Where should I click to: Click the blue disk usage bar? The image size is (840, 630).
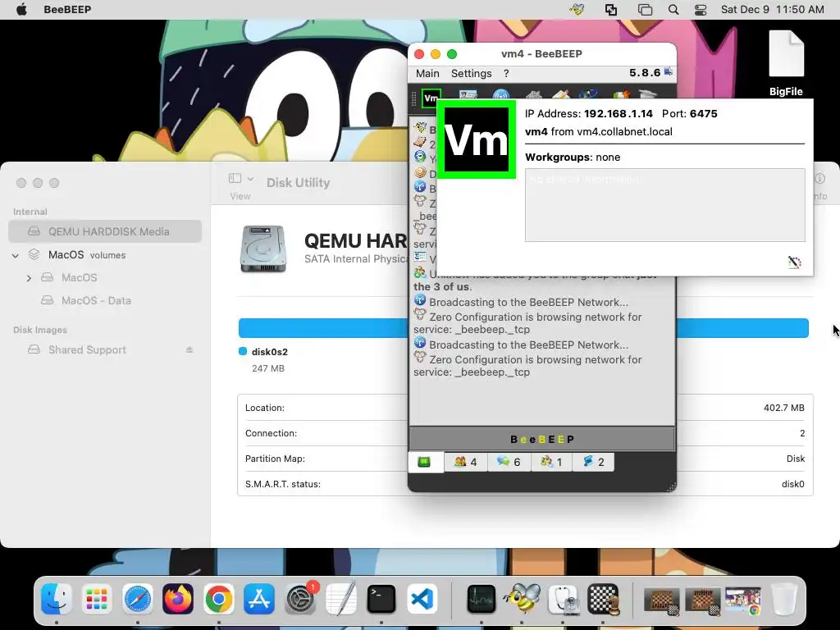point(523,328)
